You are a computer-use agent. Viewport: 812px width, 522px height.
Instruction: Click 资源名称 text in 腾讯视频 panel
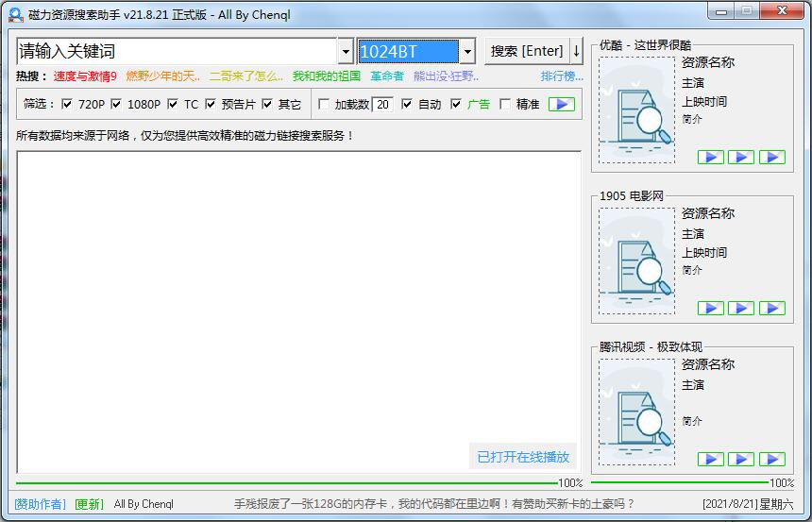708,364
